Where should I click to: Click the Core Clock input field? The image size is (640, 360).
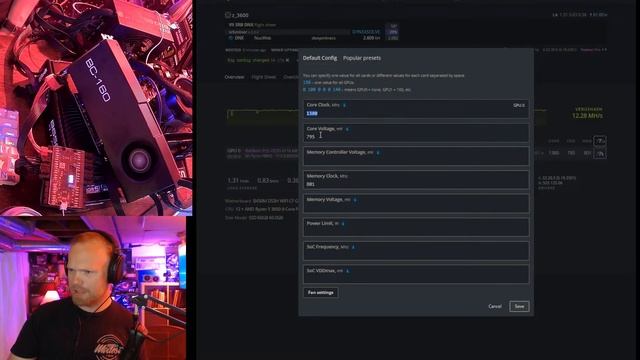pyautogui.click(x=416, y=109)
